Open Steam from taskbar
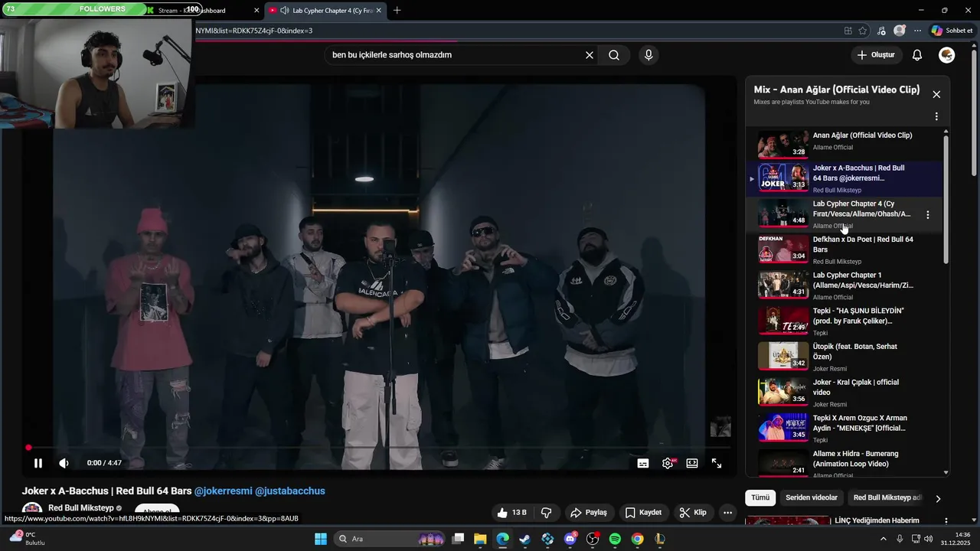Viewport: 980px width, 551px height. coord(524,539)
